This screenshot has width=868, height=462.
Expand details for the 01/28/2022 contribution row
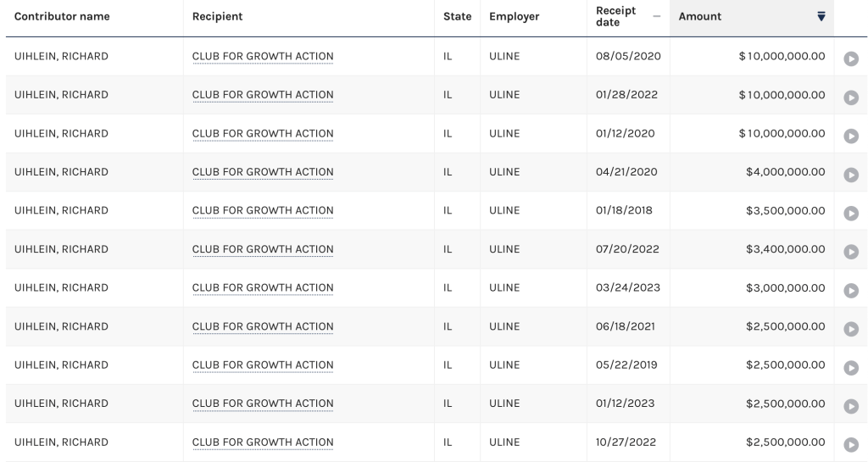(x=851, y=97)
